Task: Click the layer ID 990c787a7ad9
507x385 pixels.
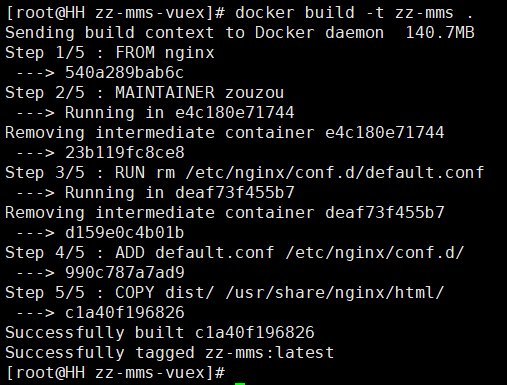Action: (125, 273)
